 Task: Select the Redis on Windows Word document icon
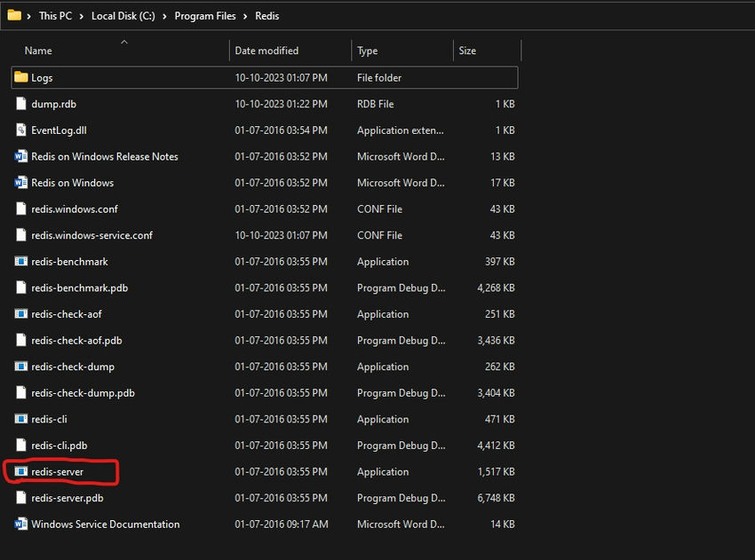point(20,183)
